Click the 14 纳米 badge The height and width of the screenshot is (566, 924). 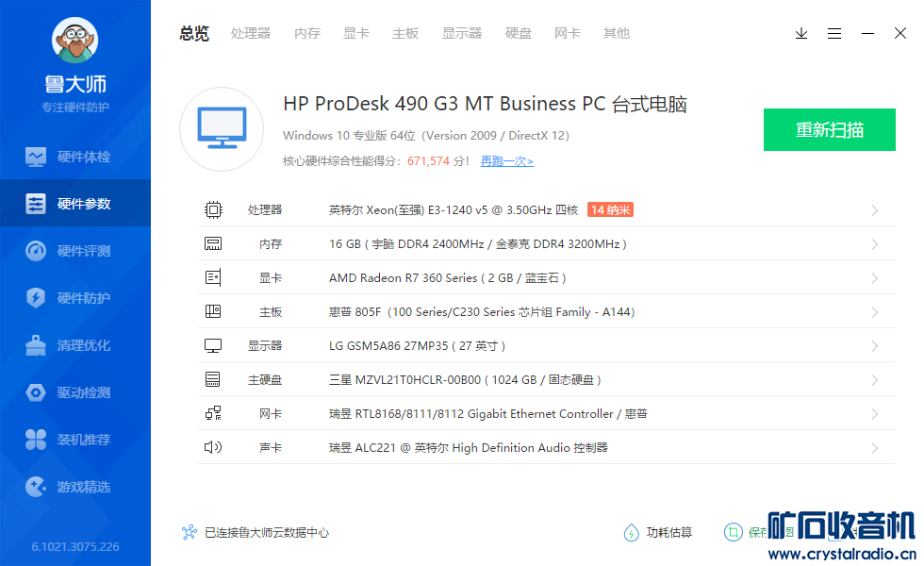point(611,209)
